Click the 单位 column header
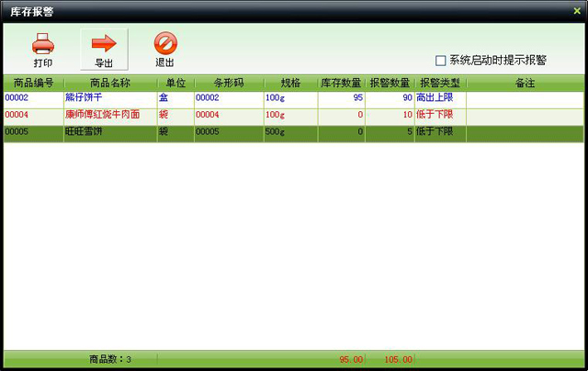Viewport: 588px width, 371px height. point(175,83)
